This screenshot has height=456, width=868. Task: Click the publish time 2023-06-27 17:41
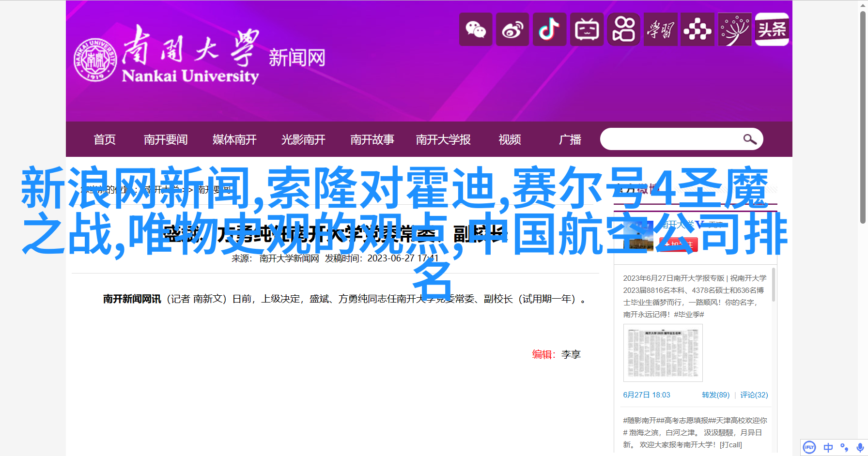[403, 258]
